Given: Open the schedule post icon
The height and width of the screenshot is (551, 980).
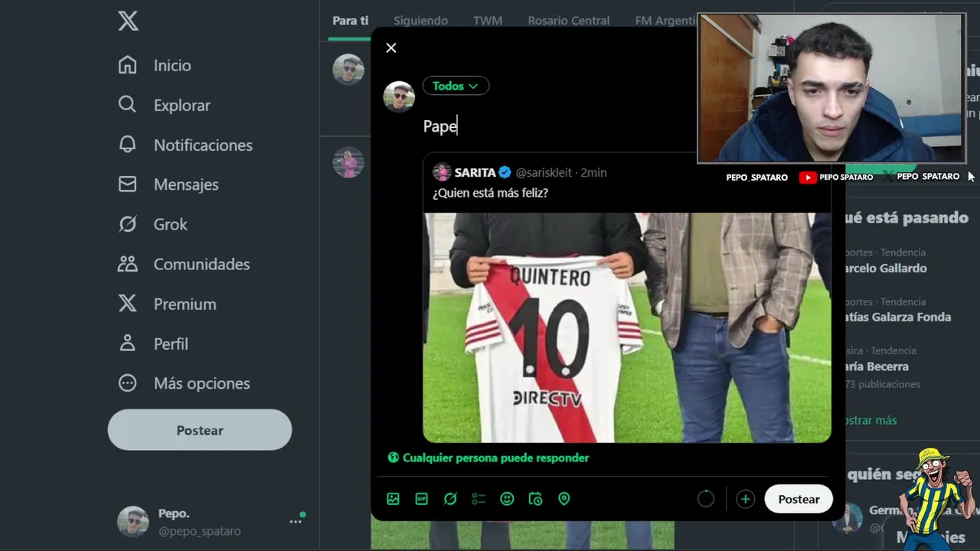Looking at the screenshot, I should click(x=535, y=499).
